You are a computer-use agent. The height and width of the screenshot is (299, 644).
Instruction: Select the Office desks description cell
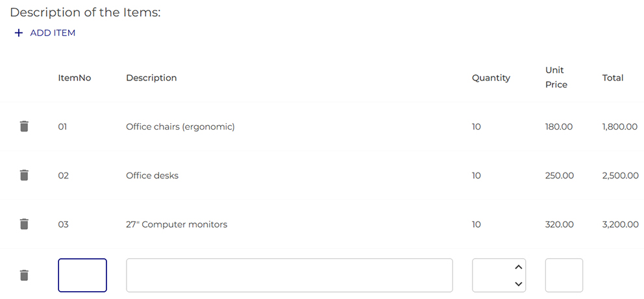pyautogui.click(x=152, y=176)
